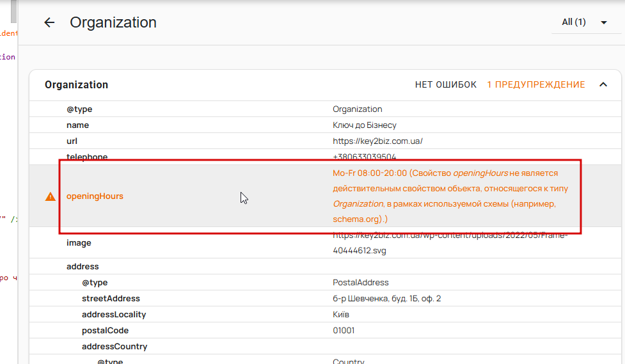Click the openingHours property label
The image size is (625, 364).
[x=95, y=196]
